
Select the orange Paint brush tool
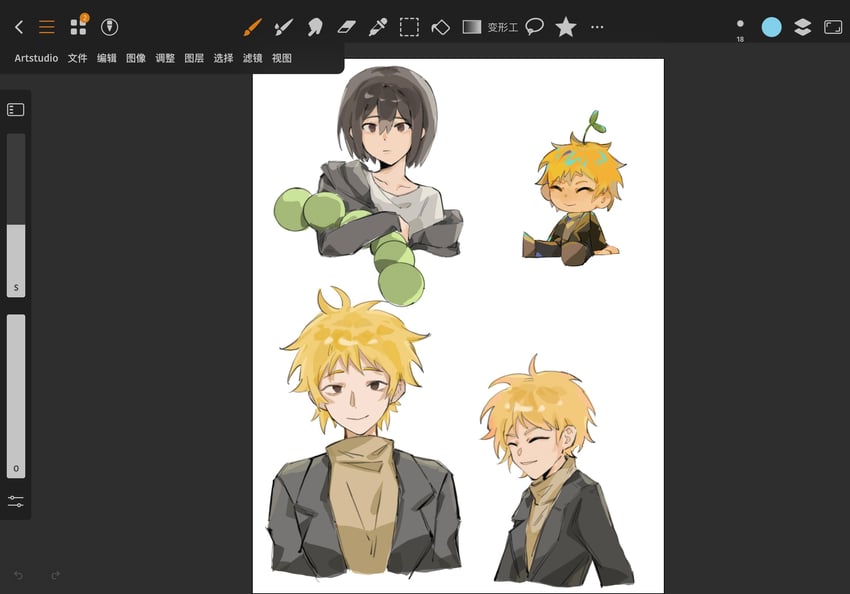253,27
